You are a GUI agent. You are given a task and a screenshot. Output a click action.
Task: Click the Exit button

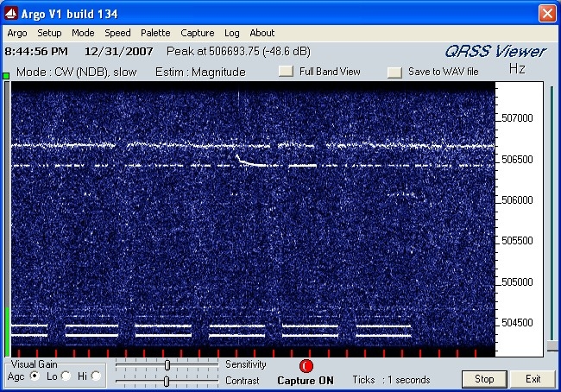[533, 379]
